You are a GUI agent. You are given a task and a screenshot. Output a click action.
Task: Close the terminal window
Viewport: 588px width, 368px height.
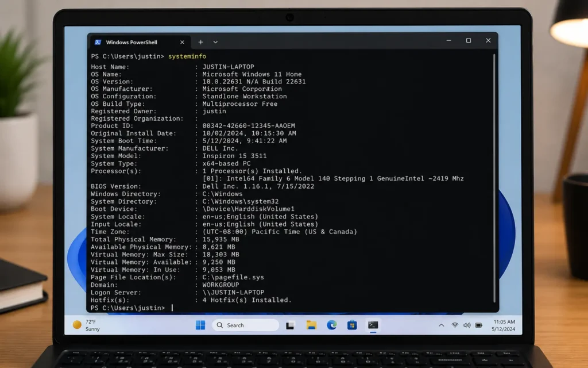pos(488,41)
